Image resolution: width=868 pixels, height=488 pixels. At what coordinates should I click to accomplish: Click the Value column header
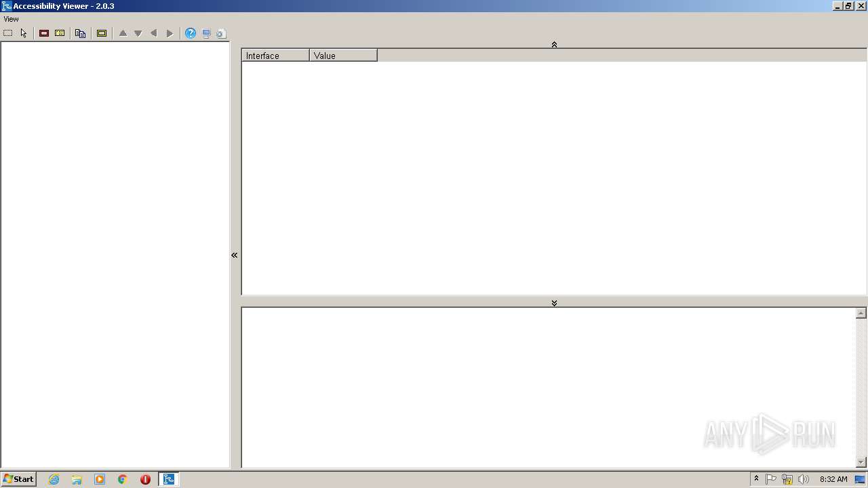pyautogui.click(x=343, y=56)
